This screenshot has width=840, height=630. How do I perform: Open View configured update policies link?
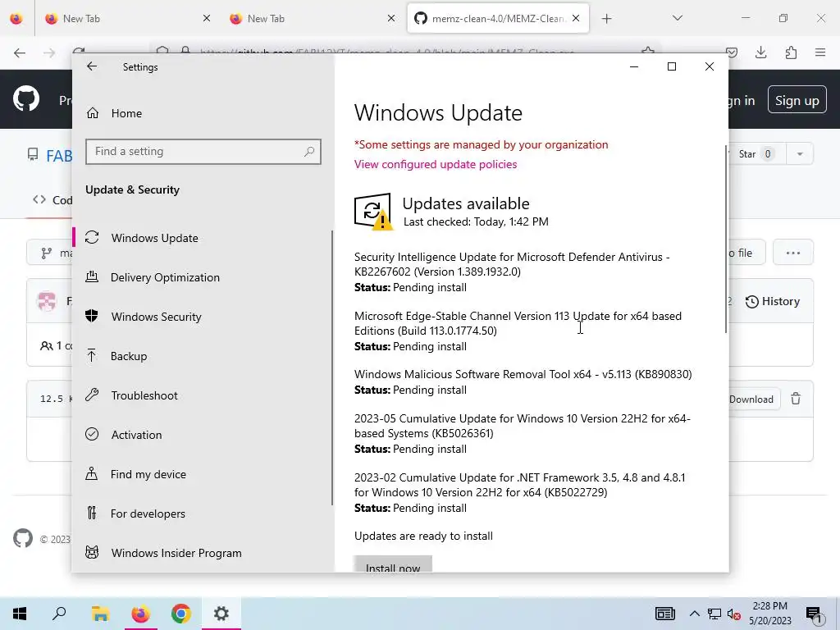[x=436, y=164]
